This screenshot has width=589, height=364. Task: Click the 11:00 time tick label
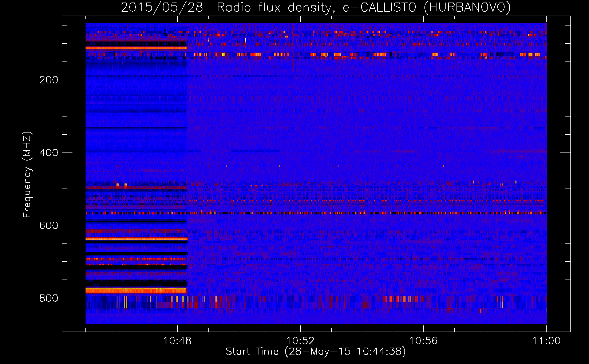[x=546, y=341]
